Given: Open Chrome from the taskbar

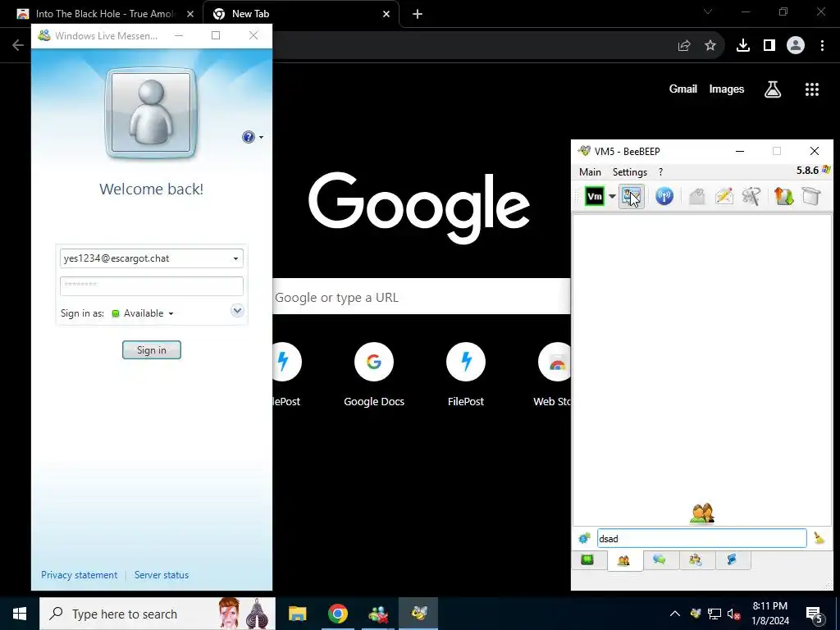Looking at the screenshot, I should pos(337,614).
